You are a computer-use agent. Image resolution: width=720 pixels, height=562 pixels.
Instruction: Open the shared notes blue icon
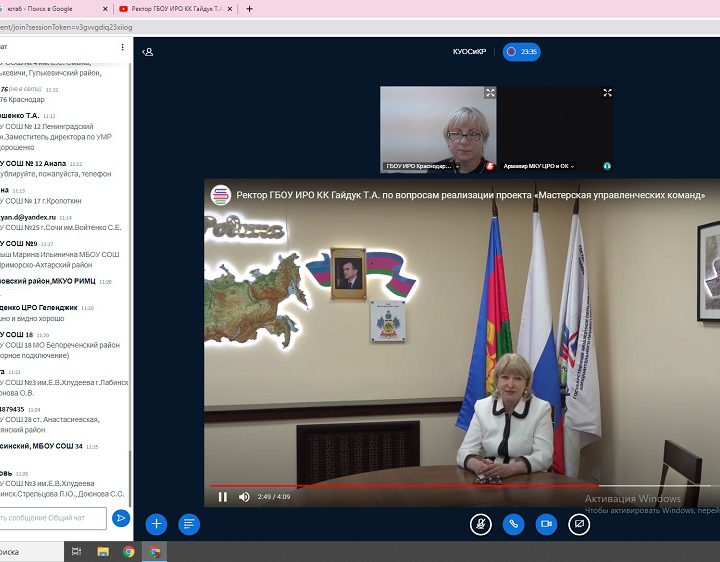pyautogui.click(x=188, y=523)
